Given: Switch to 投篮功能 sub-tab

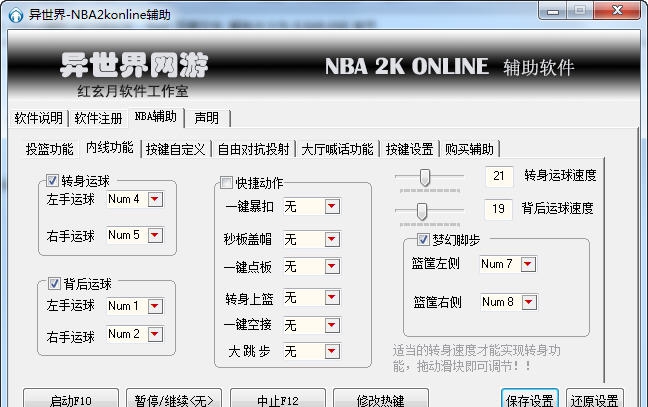Looking at the screenshot, I should pyautogui.click(x=50, y=149).
